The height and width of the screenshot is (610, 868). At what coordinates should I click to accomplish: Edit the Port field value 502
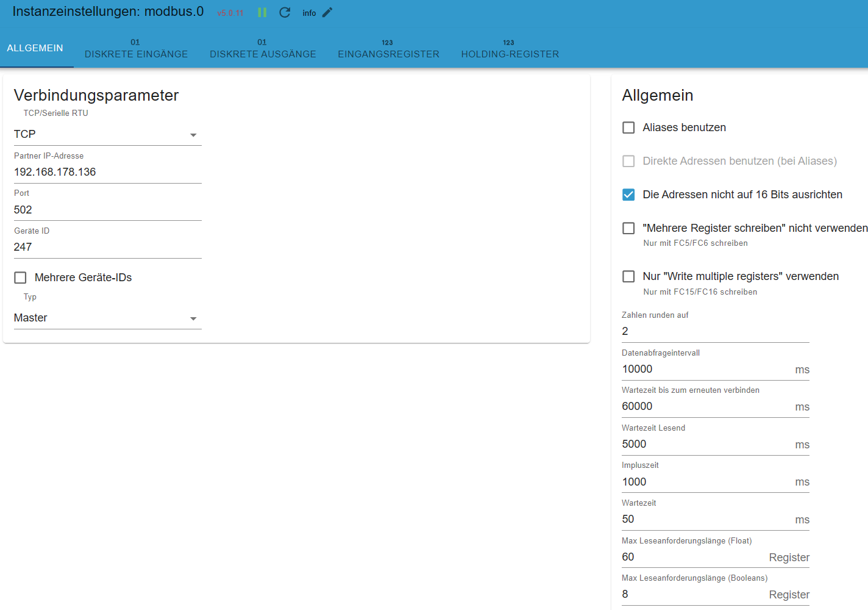coord(107,210)
